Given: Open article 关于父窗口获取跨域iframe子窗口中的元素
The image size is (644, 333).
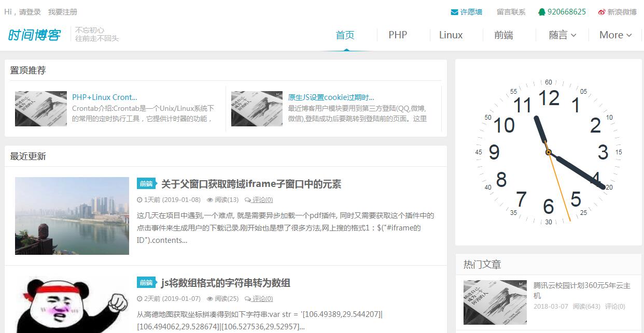Looking at the screenshot, I should (x=251, y=184).
